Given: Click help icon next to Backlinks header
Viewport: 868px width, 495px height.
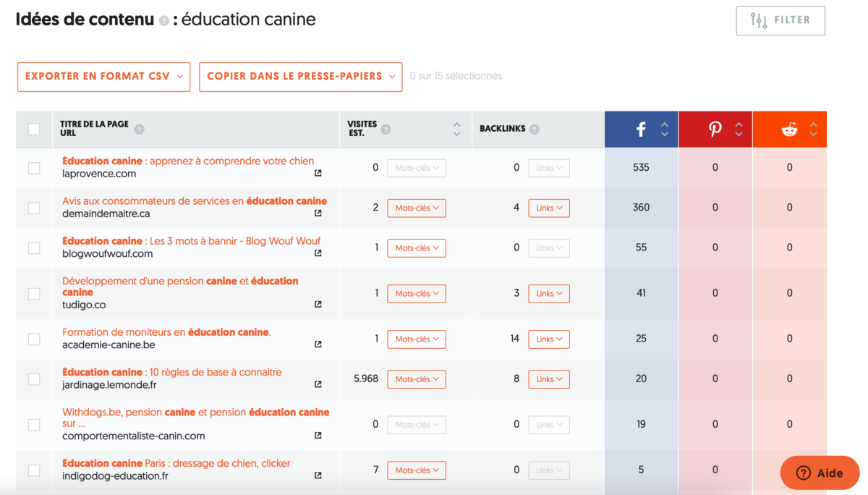Looking at the screenshot, I should click(534, 130).
